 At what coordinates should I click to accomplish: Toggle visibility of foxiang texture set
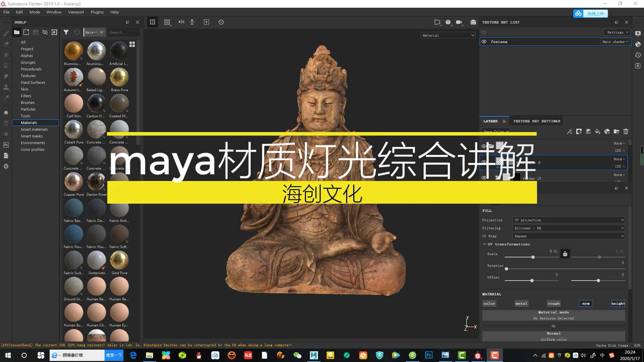pos(484,42)
